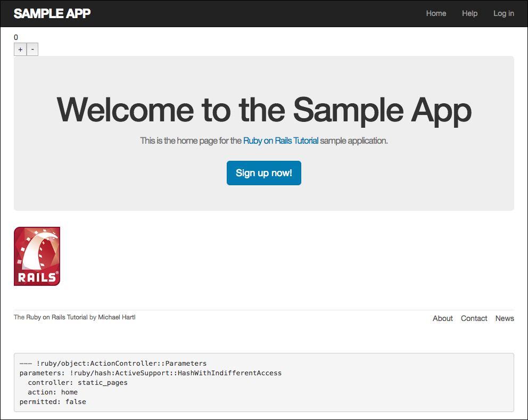Click the Sign up now! button
The width and height of the screenshot is (528, 420).
pos(263,172)
